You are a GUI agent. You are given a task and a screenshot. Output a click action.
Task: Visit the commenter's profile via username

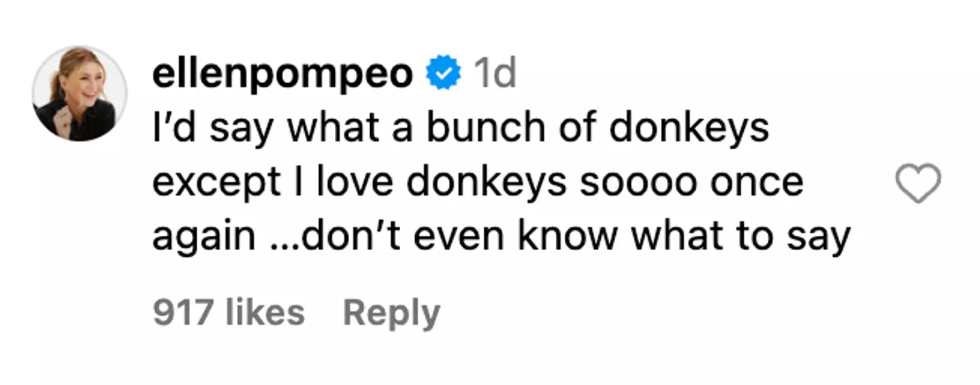(282, 74)
